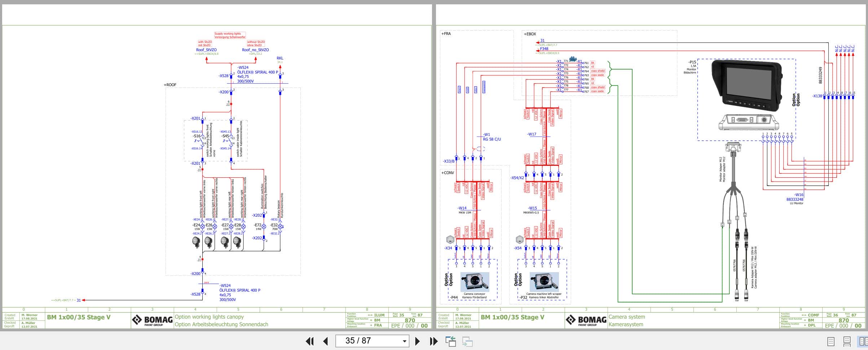This screenshot has width=868, height=350.
Task: Select the -S45 switch label
Action: coord(225,136)
